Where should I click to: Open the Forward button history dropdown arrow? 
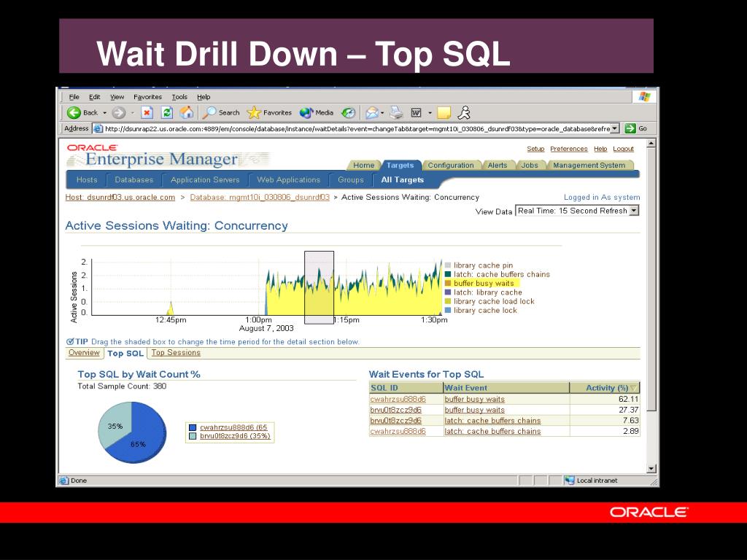point(132,113)
